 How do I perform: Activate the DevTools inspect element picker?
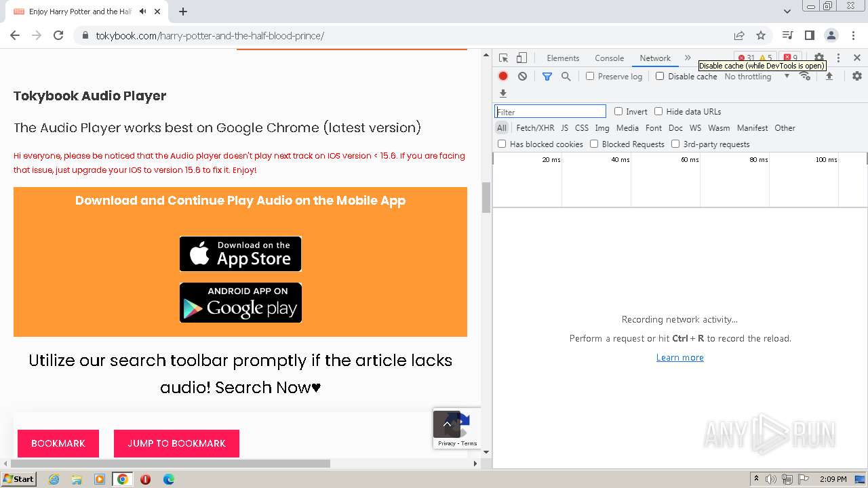coord(503,58)
